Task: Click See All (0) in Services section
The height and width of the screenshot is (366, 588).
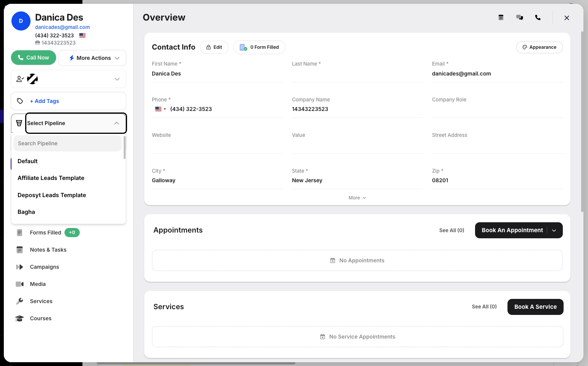Action: [x=484, y=307]
